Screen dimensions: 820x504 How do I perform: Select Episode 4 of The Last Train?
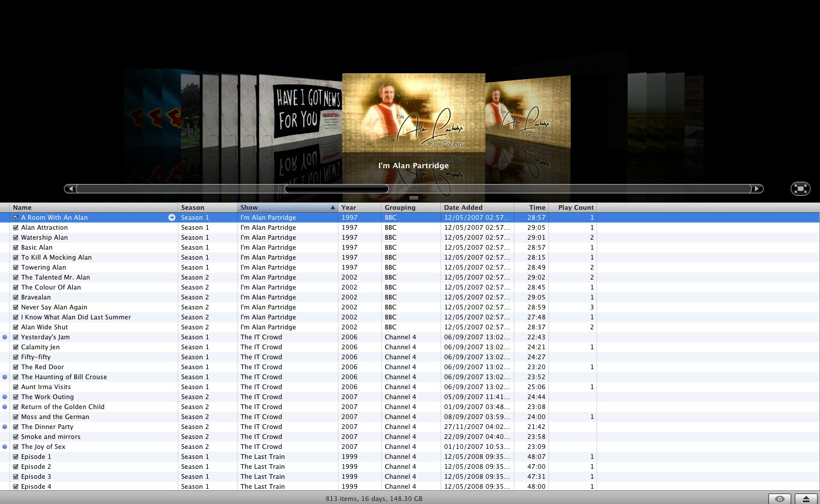point(410,486)
